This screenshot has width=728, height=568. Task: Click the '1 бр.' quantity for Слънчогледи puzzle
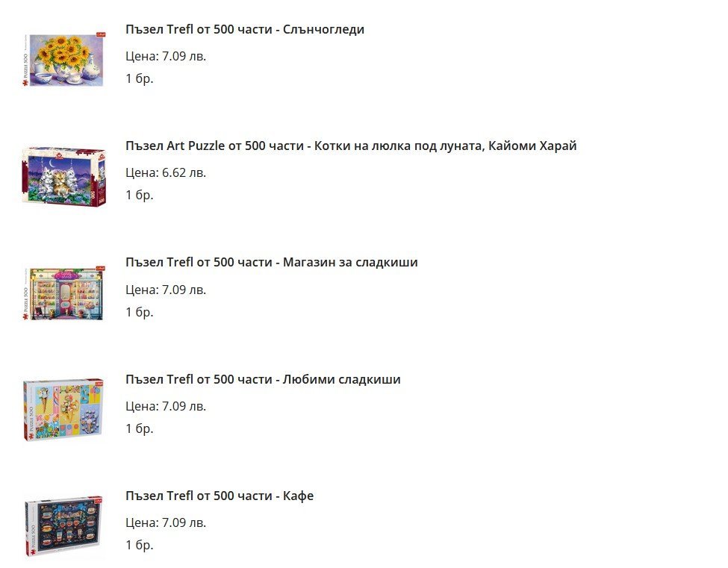140,78
